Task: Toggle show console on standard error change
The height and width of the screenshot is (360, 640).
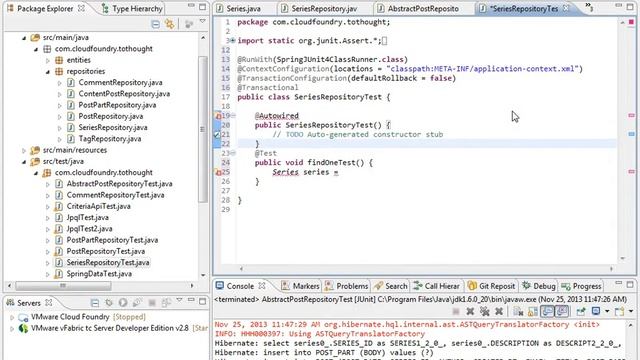Action: point(561,312)
